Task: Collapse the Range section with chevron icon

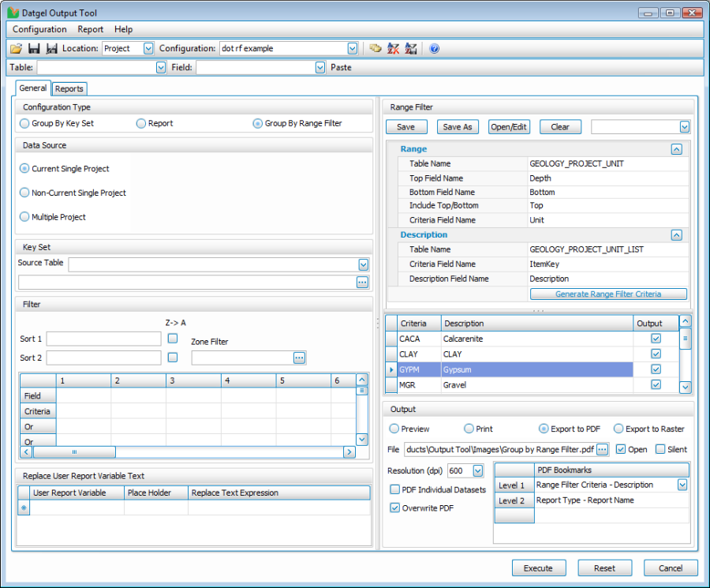Action: pos(676,148)
